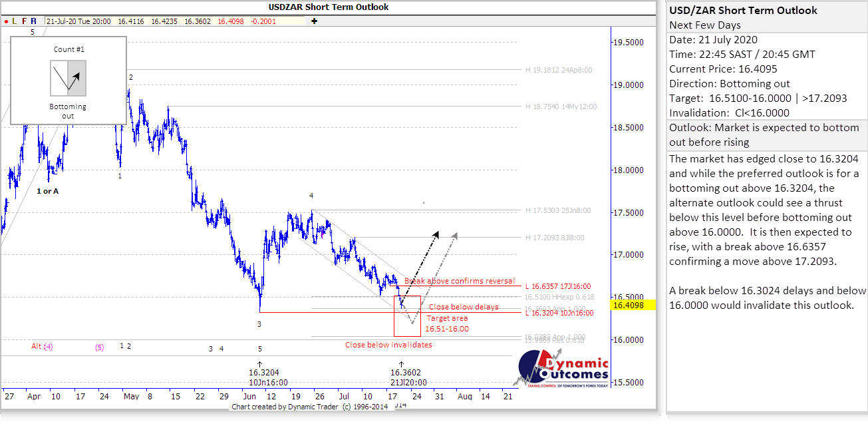Click the Target 16.5100-16.0000 line
The height and width of the screenshot is (424, 868).
click(758, 98)
